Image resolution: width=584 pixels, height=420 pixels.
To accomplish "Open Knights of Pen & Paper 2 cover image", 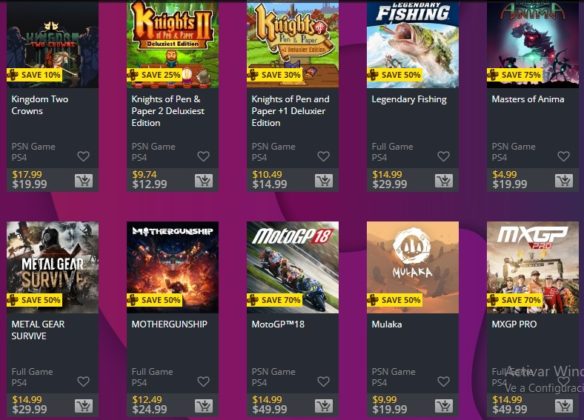I will (172, 44).
